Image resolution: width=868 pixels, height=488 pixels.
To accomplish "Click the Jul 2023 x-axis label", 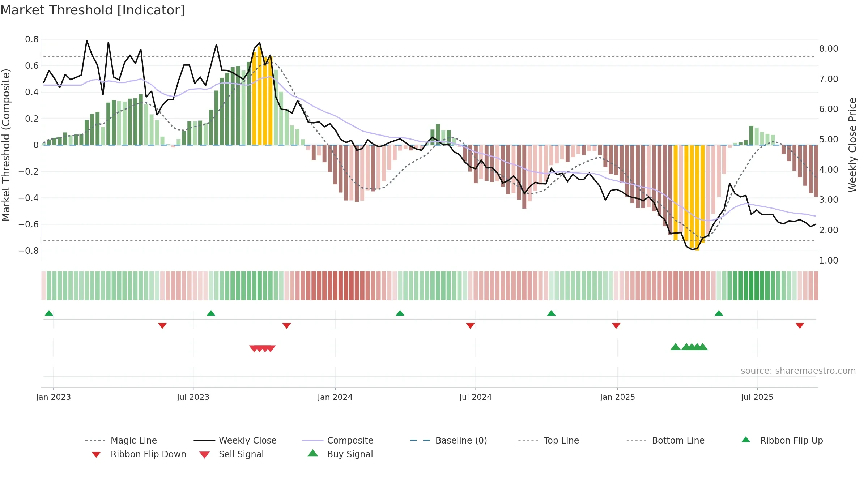I will 193,397.
